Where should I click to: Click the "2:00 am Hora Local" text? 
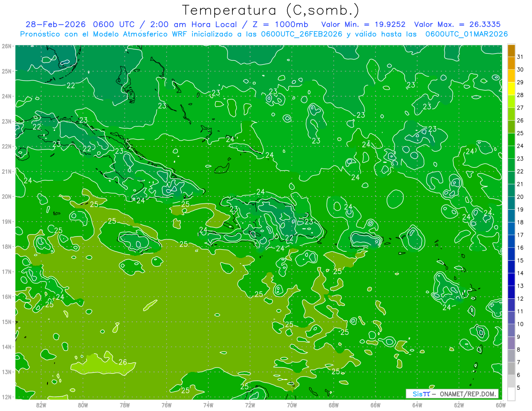pyautogui.click(x=195, y=24)
